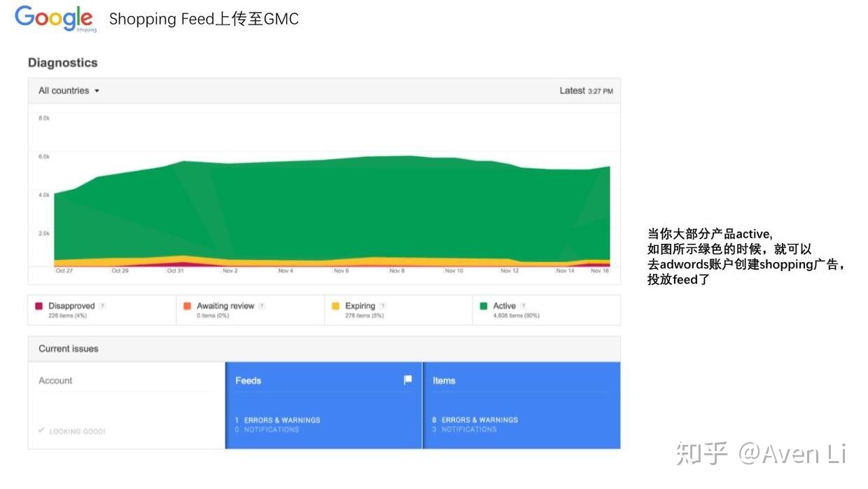868x489 pixels.
Task: Click the Nov 10 axis date
Action: click(454, 270)
